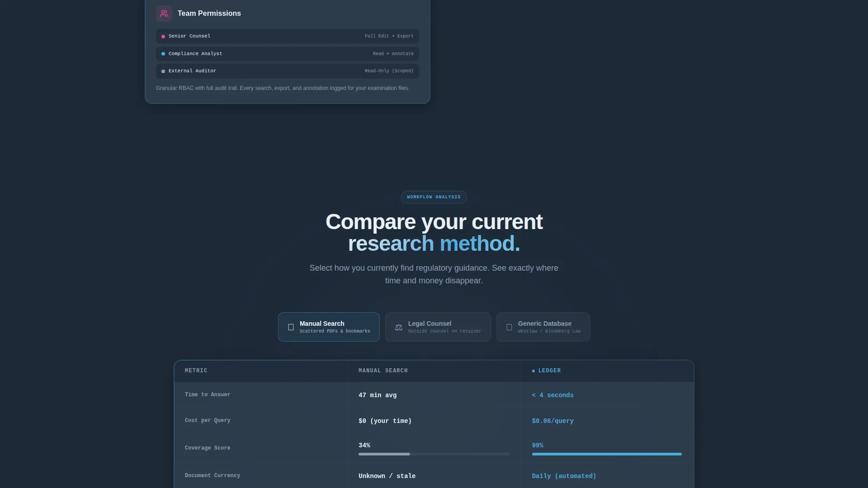Switch to the Legal Counsel tab
This screenshot has width=868, height=488.
[x=438, y=327]
